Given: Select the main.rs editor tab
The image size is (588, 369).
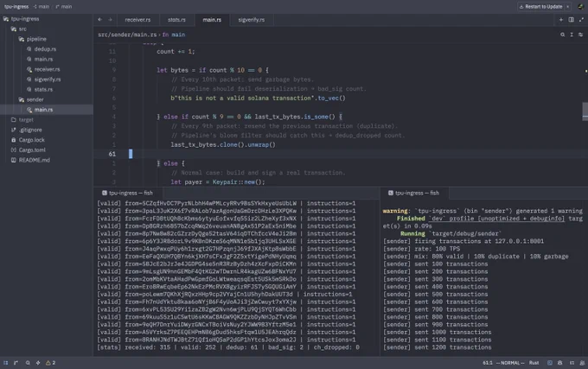Looking at the screenshot, I should [x=212, y=20].
